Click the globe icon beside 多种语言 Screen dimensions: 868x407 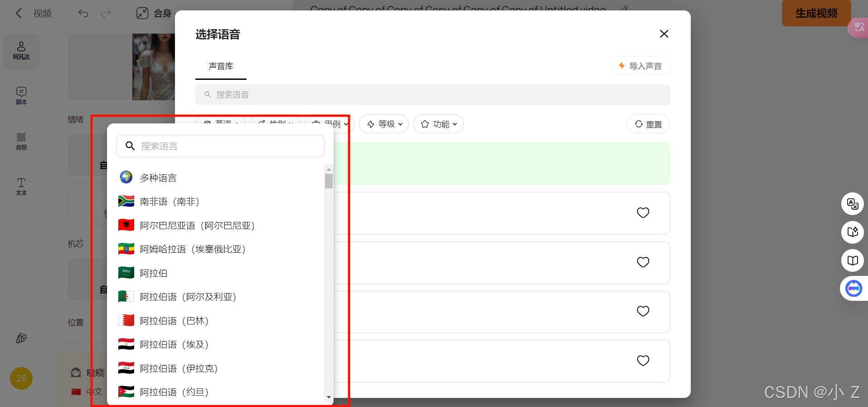point(126,177)
